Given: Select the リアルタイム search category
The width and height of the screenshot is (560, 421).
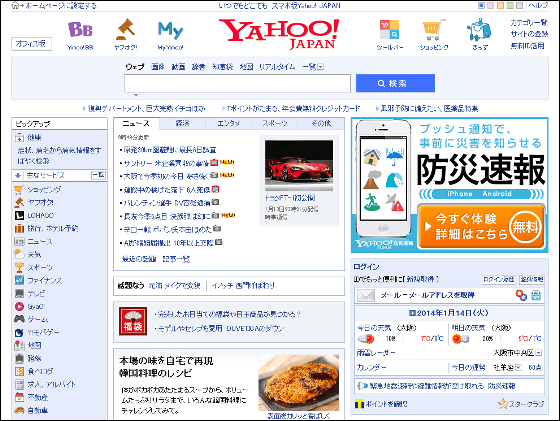Looking at the screenshot, I should click(x=277, y=67).
